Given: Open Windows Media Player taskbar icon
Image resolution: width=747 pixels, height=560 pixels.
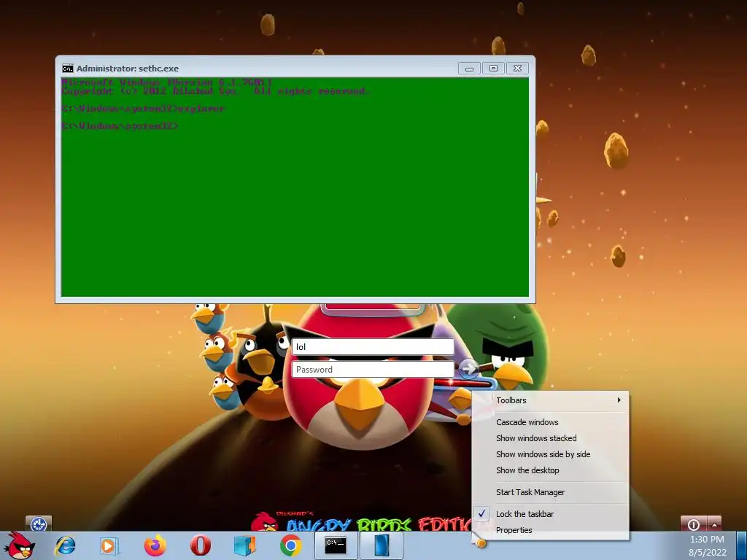Looking at the screenshot, I should pos(109,545).
